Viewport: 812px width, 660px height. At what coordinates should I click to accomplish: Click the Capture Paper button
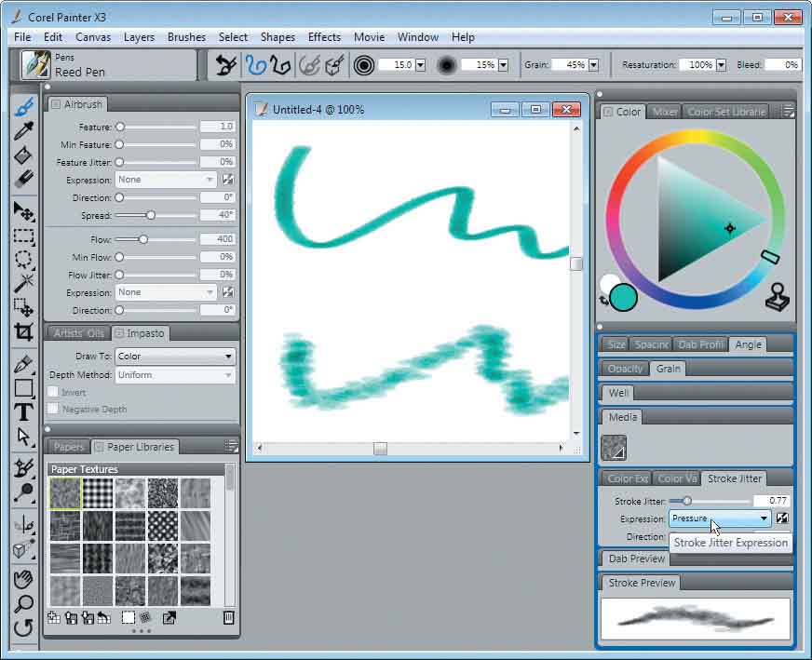(x=127, y=617)
